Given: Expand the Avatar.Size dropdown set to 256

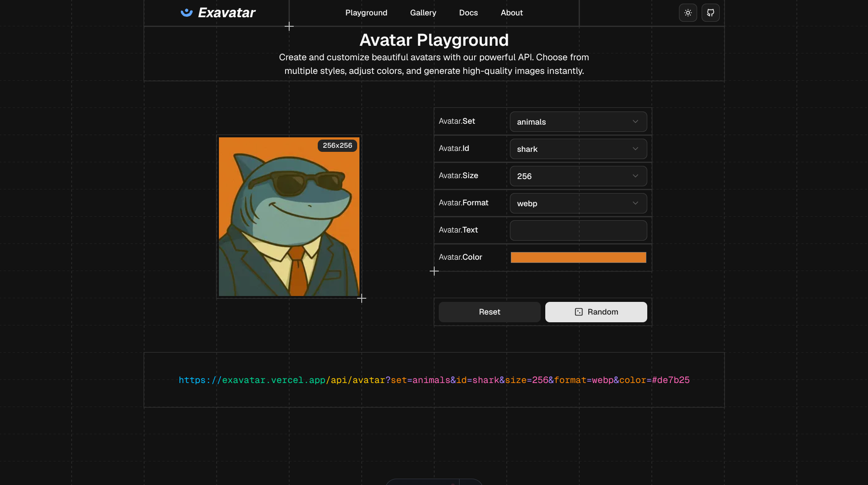Looking at the screenshot, I should (578, 176).
